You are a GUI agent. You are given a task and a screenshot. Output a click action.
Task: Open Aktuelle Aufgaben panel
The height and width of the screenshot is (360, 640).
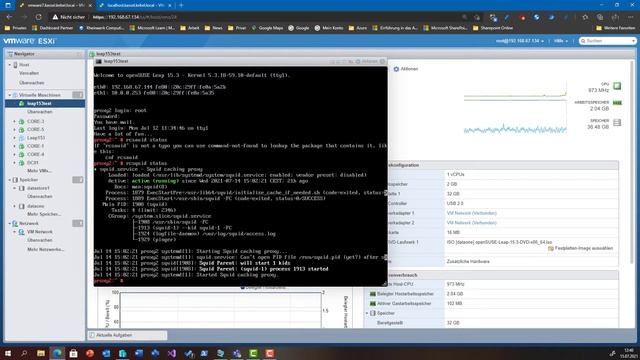tap(127, 335)
